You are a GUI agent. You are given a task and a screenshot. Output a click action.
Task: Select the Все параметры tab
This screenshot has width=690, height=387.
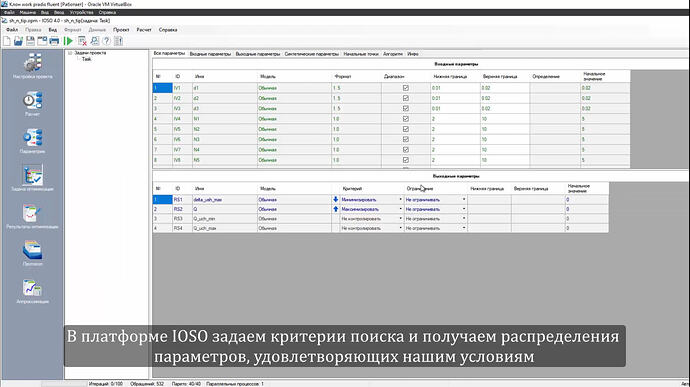(x=169, y=53)
